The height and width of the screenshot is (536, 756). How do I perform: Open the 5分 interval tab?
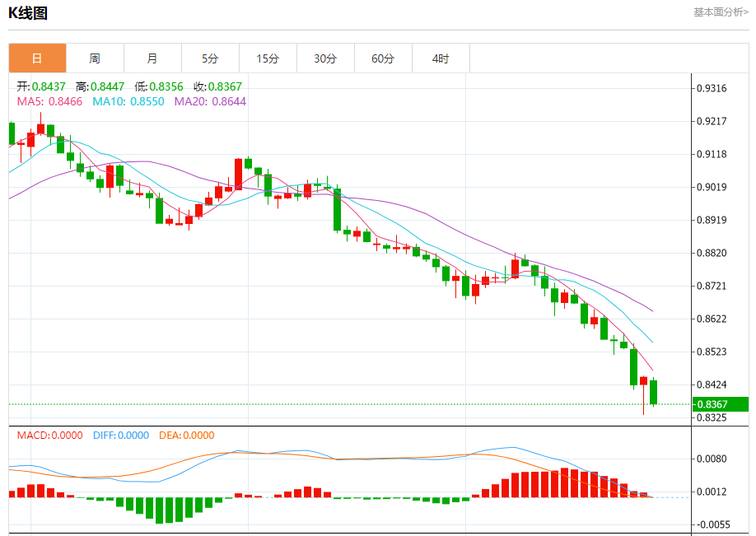click(x=210, y=58)
